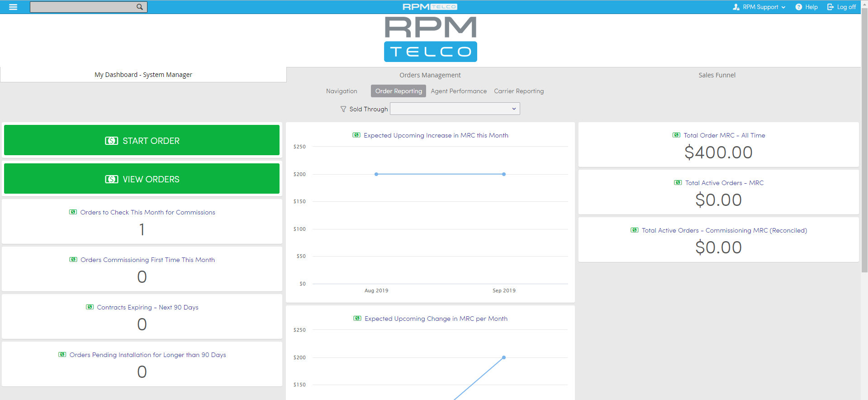868x400 pixels.
Task: Click money icon beside Total Order MRC
Action: [x=676, y=135]
